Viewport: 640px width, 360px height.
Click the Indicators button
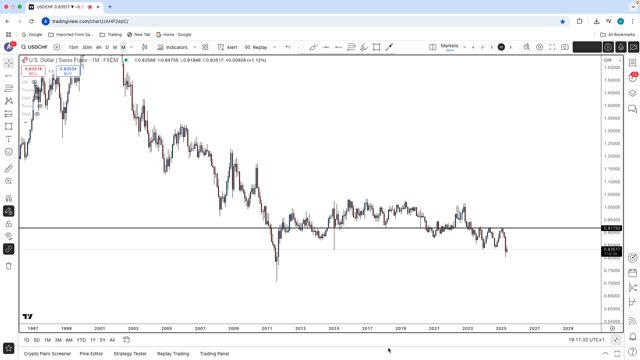pos(173,47)
